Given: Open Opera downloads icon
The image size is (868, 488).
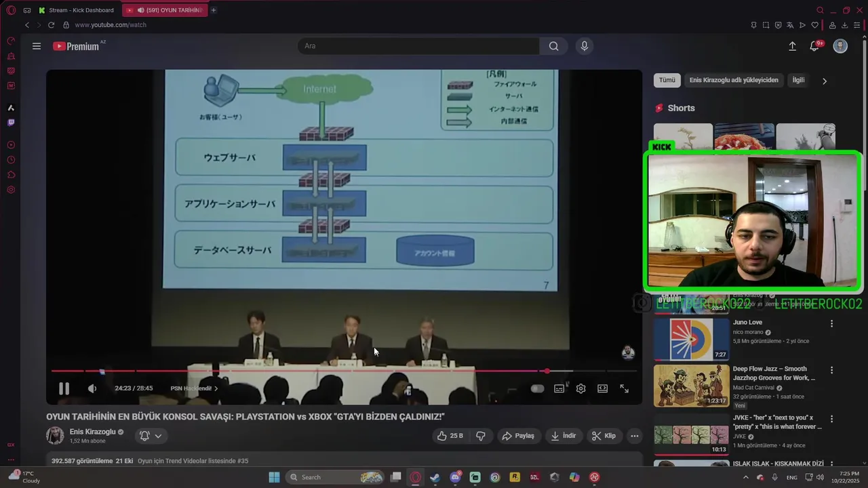Looking at the screenshot, I should point(844,25).
